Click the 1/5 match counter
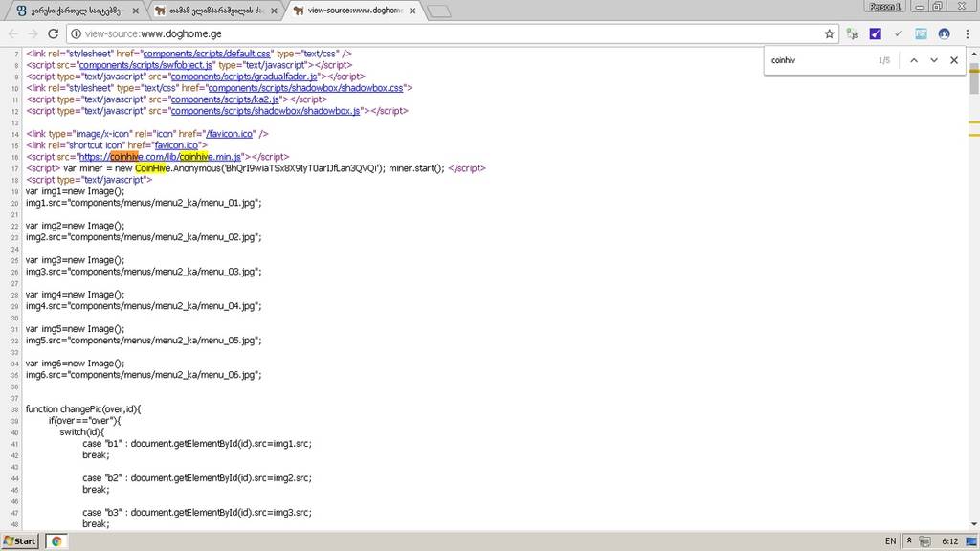Screen dimensions: 980x551 pos(883,60)
